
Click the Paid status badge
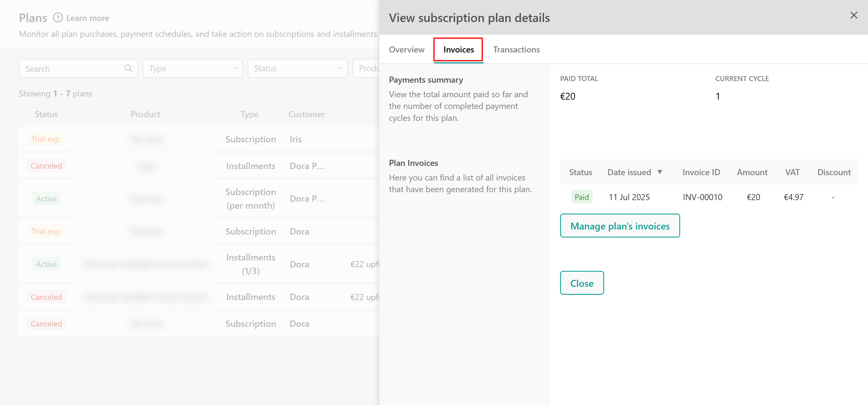(x=582, y=197)
